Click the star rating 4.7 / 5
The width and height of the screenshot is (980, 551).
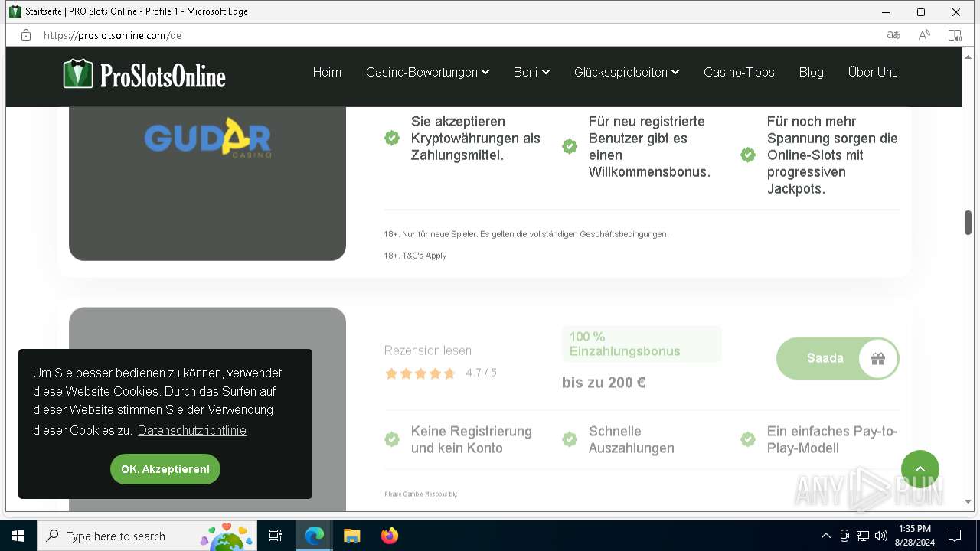pyautogui.click(x=440, y=373)
